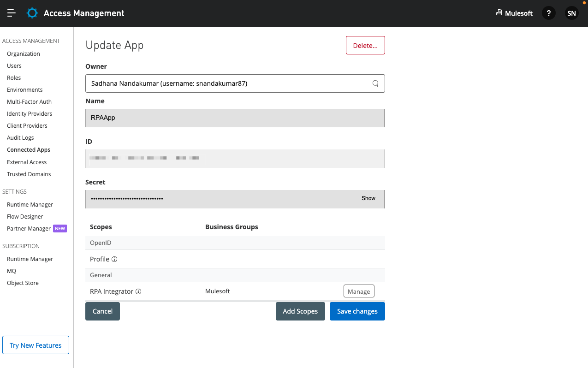Click the info icon next to RPA Integrator
Screen dimensions: 588x368
click(138, 291)
